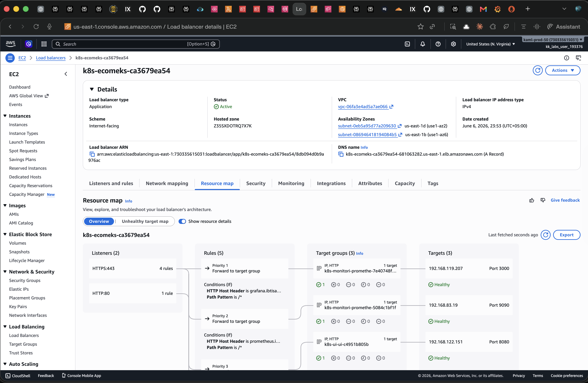Collapse the EC2 navigation sidebar
This screenshot has width=588, height=383.
click(66, 74)
